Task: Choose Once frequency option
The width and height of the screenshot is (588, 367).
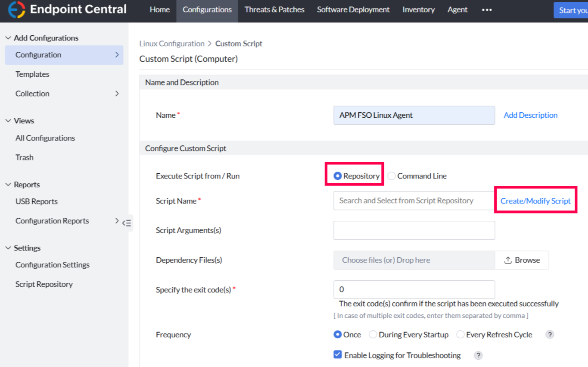Action: tap(338, 335)
